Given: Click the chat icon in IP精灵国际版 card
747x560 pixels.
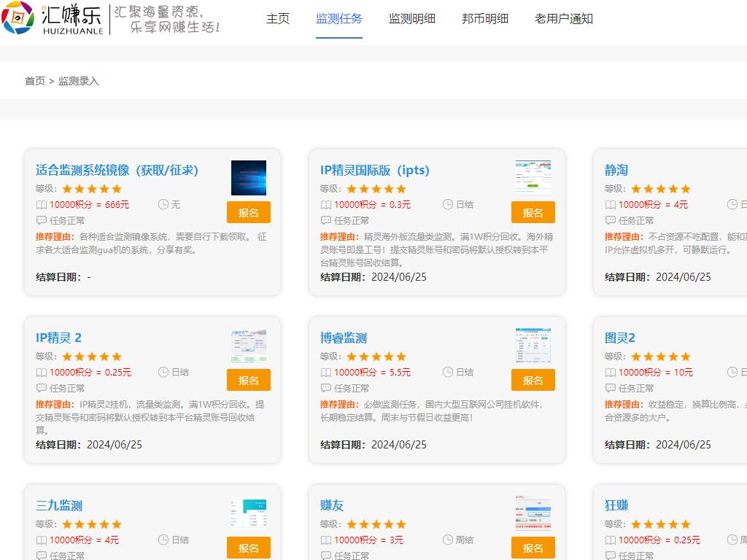Looking at the screenshot, I should tap(326, 220).
